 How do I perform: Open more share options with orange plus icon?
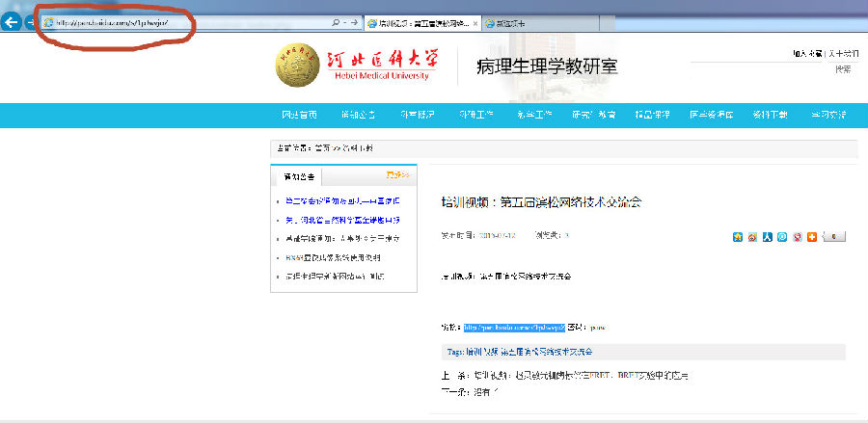[812, 237]
